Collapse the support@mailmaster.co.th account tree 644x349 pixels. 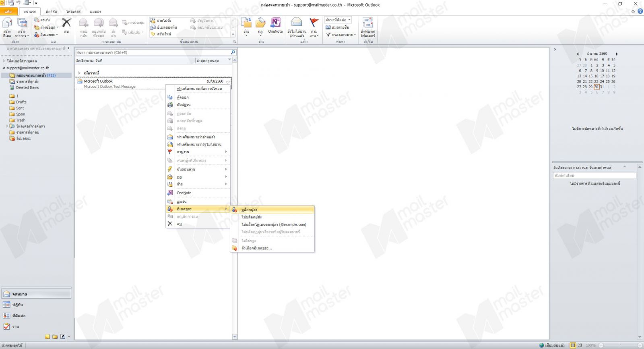point(4,68)
